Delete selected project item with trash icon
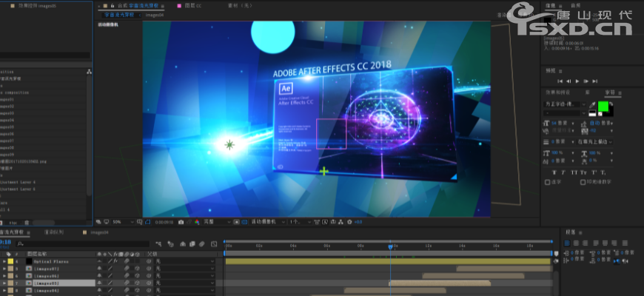 27,223
